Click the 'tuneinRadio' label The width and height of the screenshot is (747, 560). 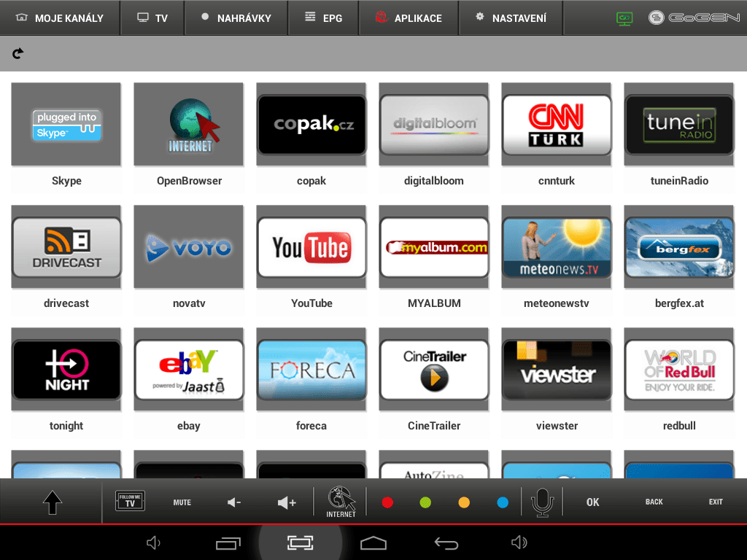pyautogui.click(x=679, y=181)
